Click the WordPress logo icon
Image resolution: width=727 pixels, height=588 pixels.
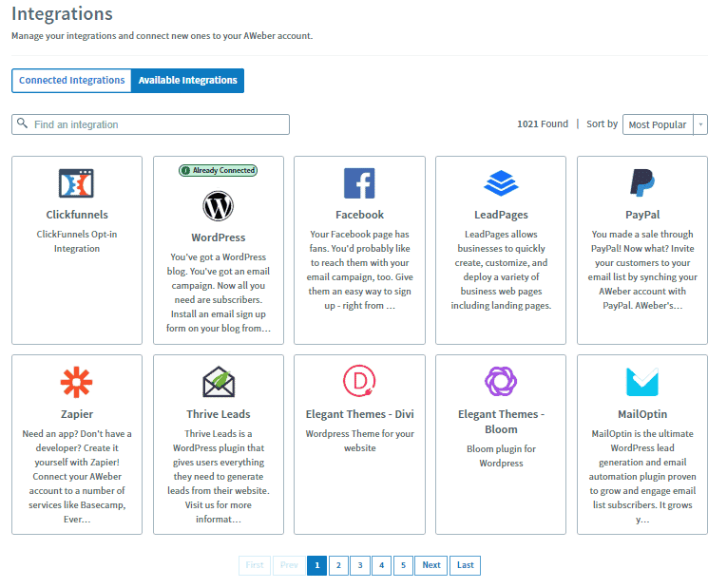coord(218,206)
